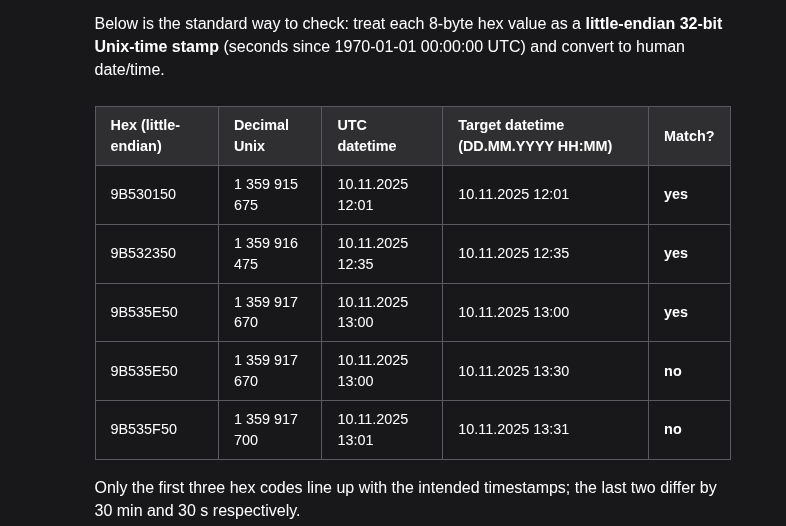Click the "yes" match in the 9B530150 row
Viewport: 786px width, 526px height.
676,194
